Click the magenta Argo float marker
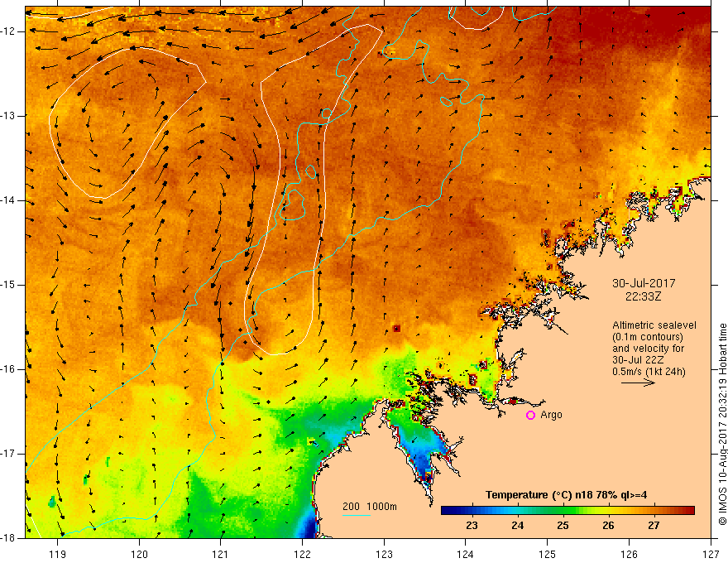Viewport: 728px width, 563px height. pos(530,416)
